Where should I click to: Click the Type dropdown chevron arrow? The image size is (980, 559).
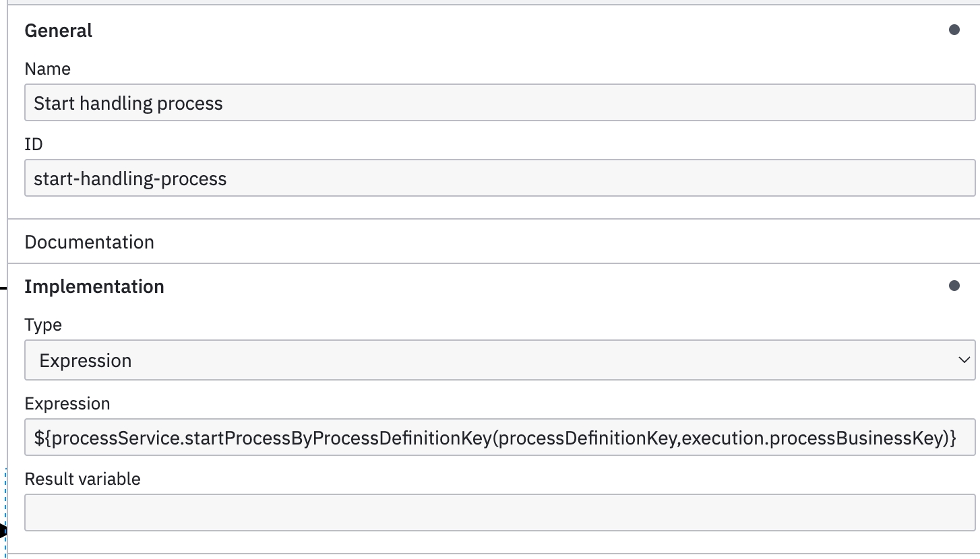963,360
